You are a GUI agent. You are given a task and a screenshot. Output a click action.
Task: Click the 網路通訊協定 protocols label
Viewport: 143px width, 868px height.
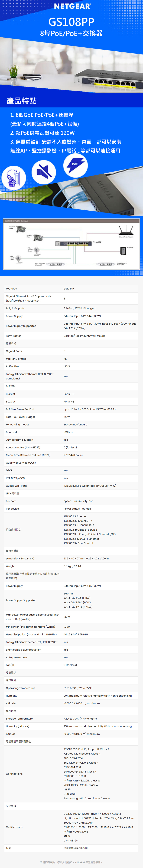click(x=14, y=530)
